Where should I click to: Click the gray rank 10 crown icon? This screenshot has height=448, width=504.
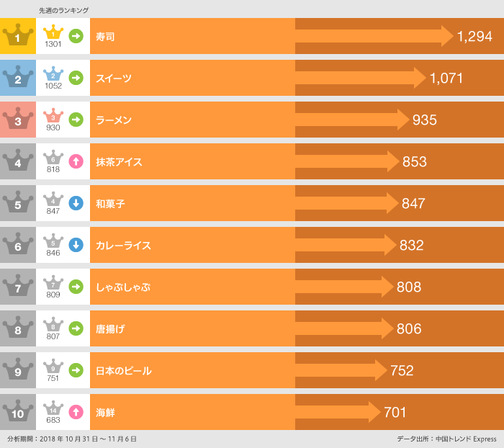pos(18,412)
